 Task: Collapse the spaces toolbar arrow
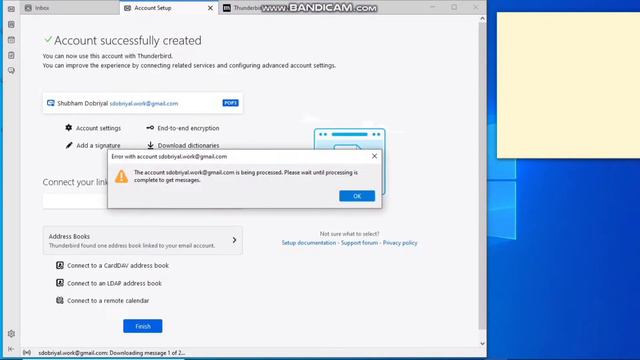11,349
